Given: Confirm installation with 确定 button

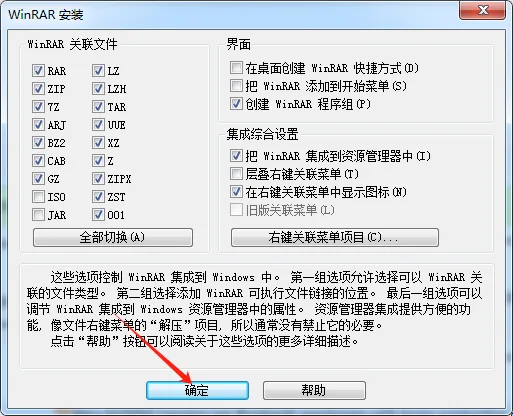Looking at the screenshot, I should tap(197, 390).
